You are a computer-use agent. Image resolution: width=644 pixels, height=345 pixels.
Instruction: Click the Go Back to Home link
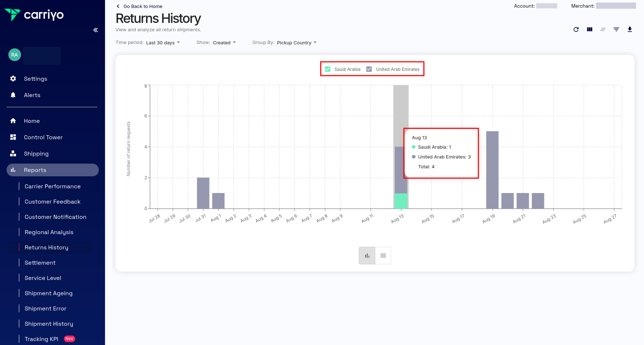coord(139,6)
